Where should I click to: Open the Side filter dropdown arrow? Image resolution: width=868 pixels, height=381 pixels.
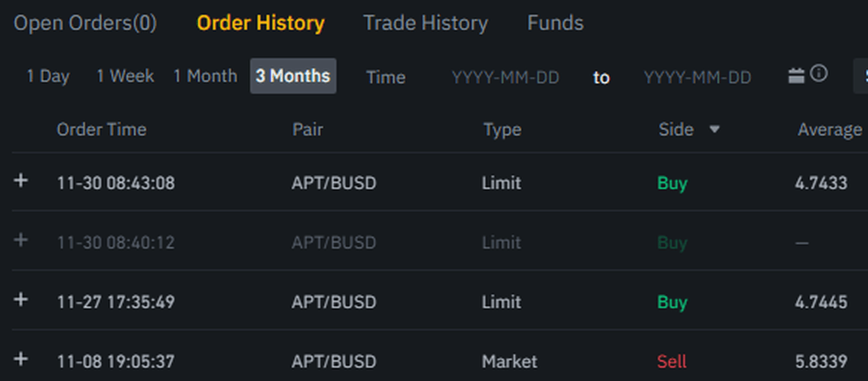click(714, 129)
